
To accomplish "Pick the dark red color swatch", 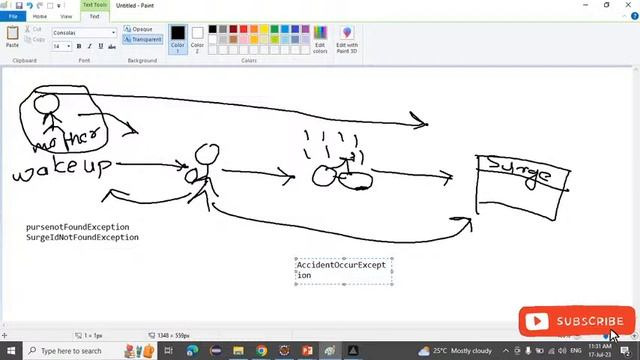I will pyautogui.click(x=233, y=29).
